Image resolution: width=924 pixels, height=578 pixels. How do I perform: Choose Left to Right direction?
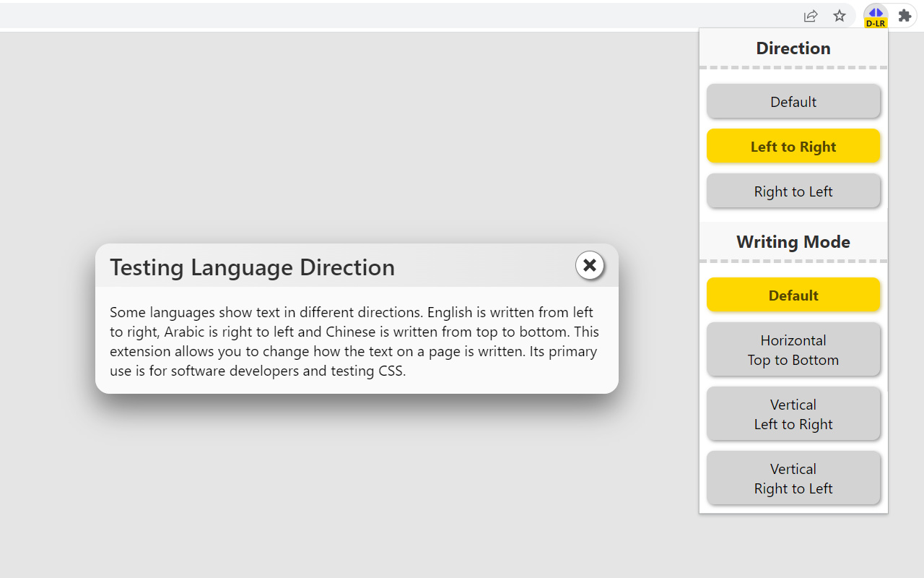[x=793, y=146]
